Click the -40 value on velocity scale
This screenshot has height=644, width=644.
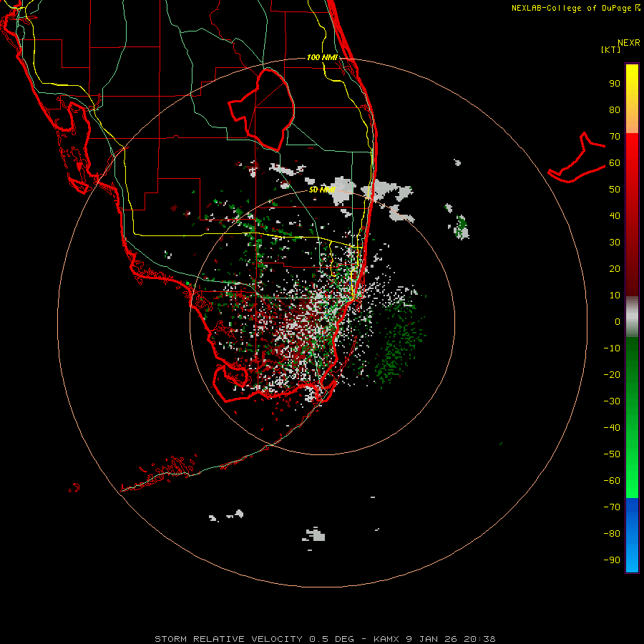click(612, 428)
